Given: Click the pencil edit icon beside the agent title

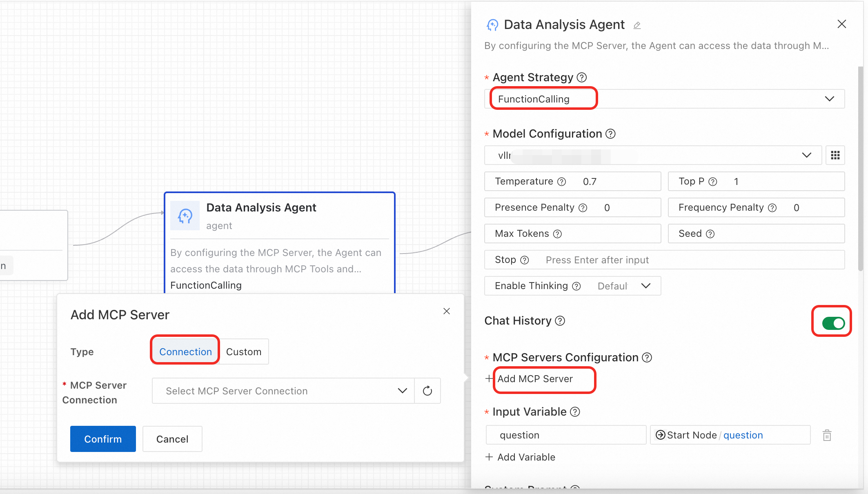Looking at the screenshot, I should (x=637, y=25).
